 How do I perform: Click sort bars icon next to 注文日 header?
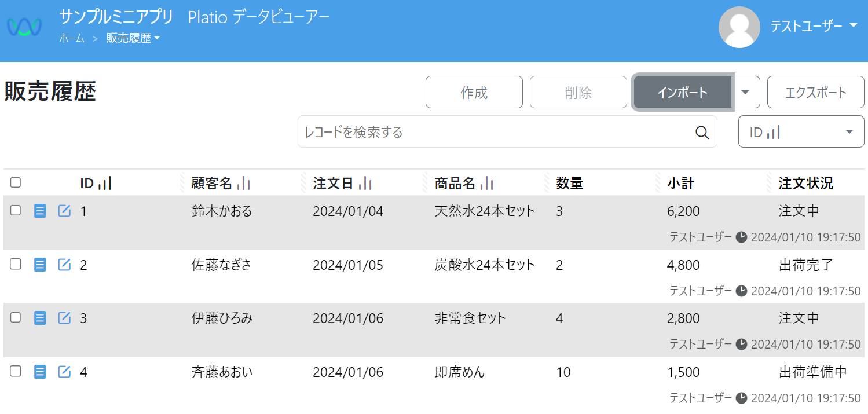[365, 184]
